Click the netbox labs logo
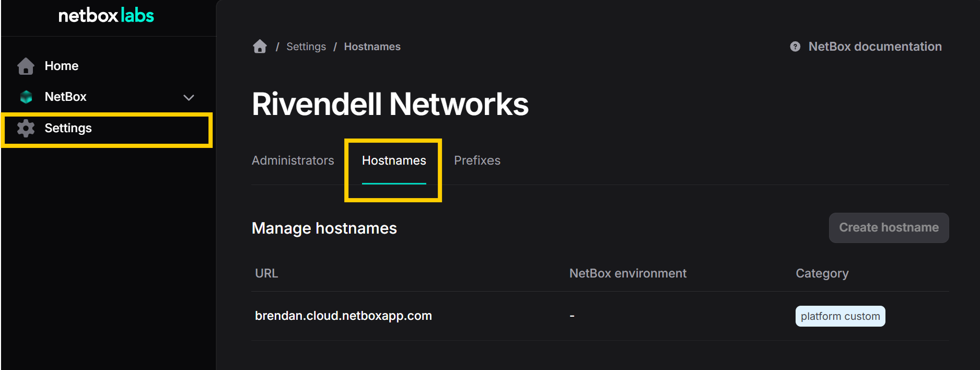The width and height of the screenshot is (980, 370). click(x=106, y=16)
